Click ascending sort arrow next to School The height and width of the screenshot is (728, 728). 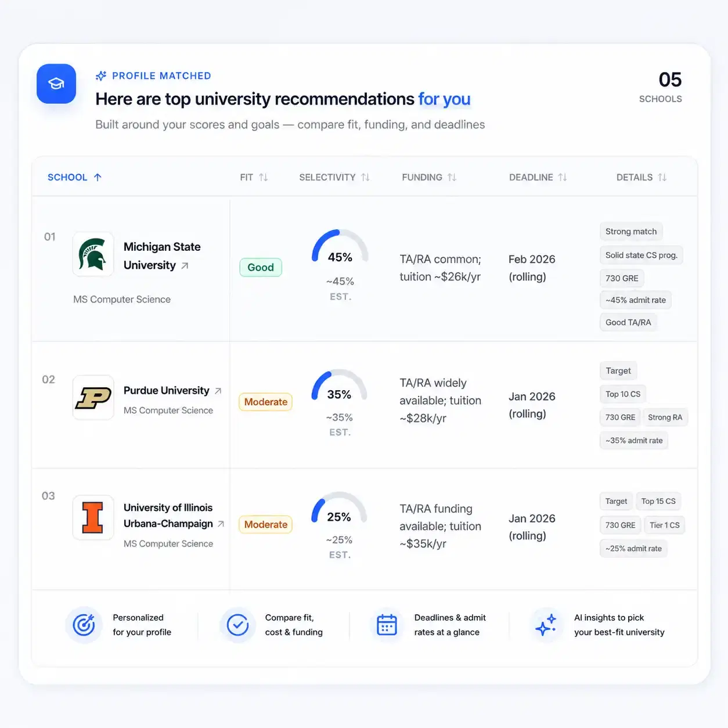98,177
